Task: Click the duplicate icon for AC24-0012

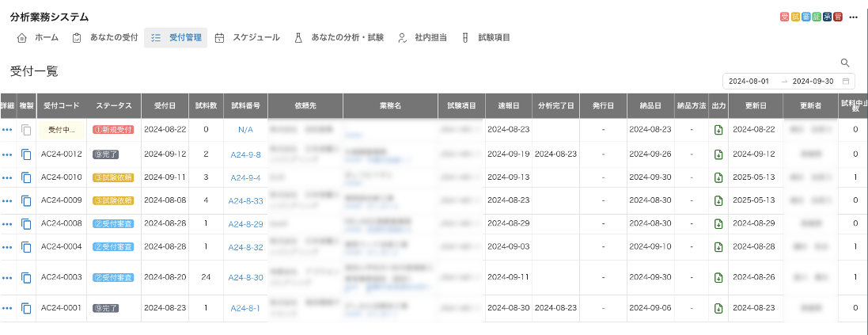Action: tap(26, 154)
